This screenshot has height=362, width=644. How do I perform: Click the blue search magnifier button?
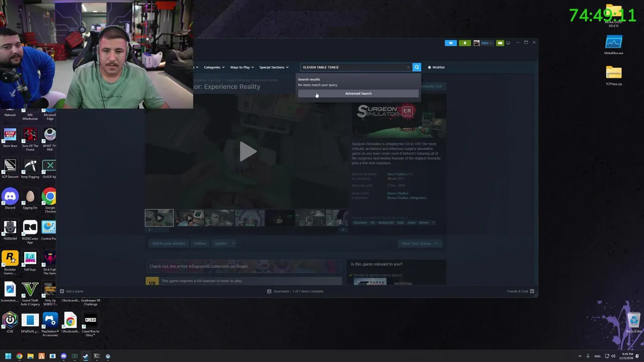click(x=417, y=67)
